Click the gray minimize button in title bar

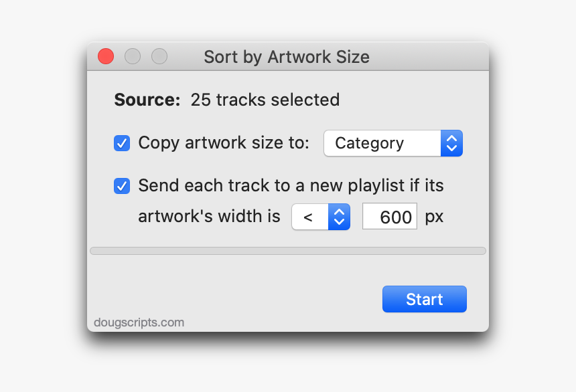tap(133, 56)
